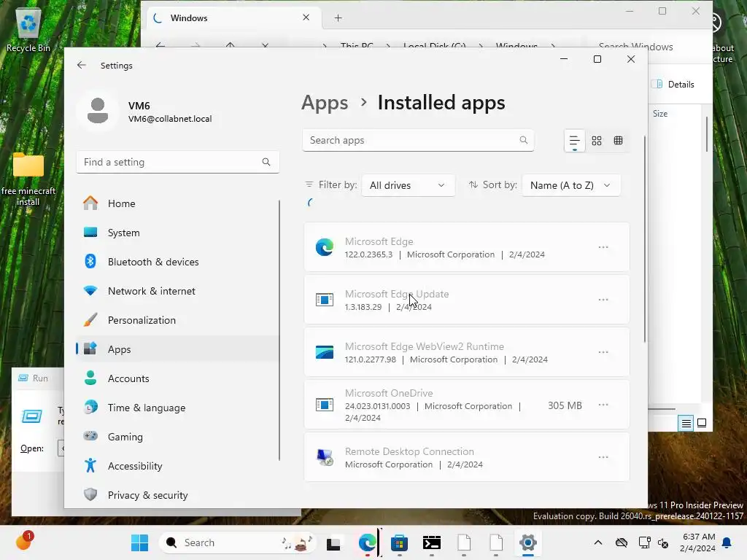
Task: Open Bluetooth & devices settings
Action: coord(177,262)
